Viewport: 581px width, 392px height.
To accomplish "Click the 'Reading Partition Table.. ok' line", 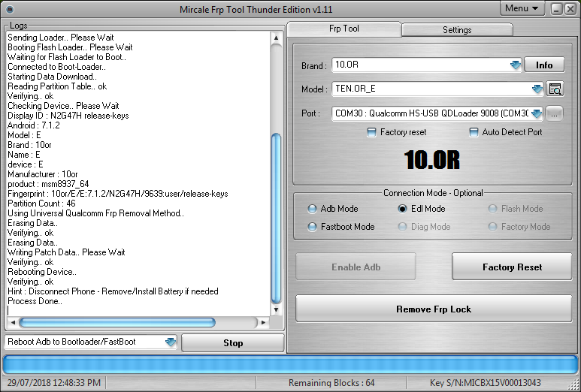I will point(57,86).
